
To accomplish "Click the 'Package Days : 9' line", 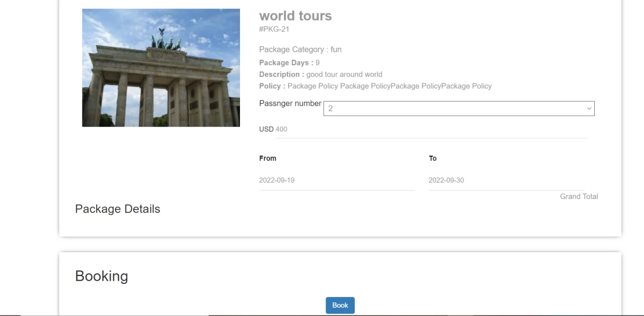I will [x=289, y=63].
